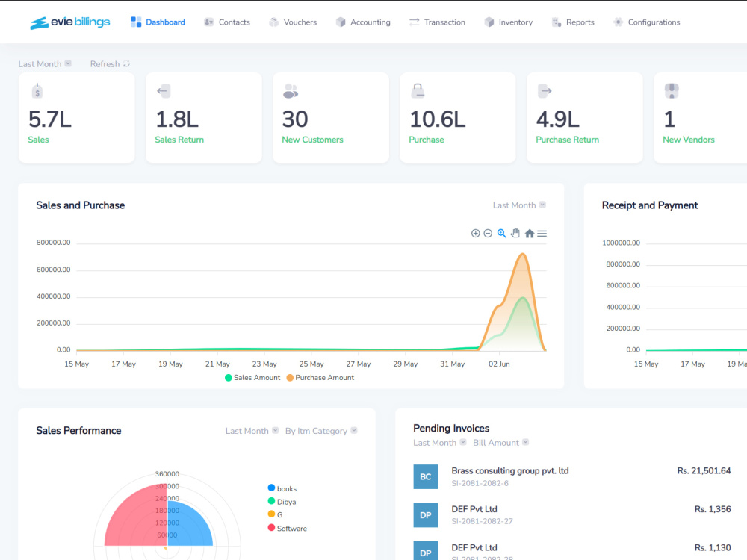
Task: Click the Transaction arrows icon
Action: tap(414, 22)
